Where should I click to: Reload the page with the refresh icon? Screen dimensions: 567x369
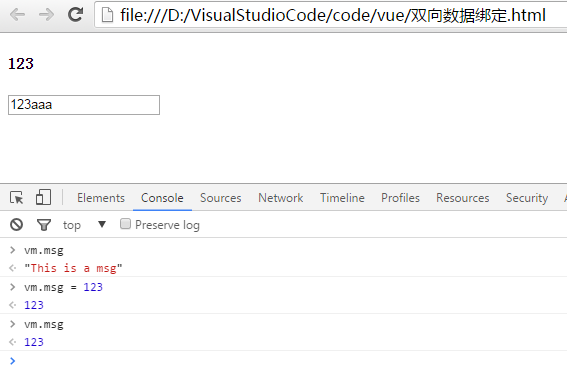coord(76,14)
